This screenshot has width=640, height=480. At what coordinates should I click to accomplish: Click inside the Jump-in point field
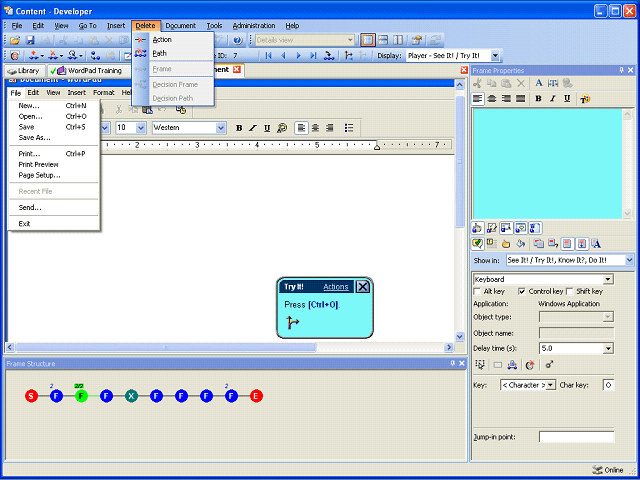tap(576, 437)
